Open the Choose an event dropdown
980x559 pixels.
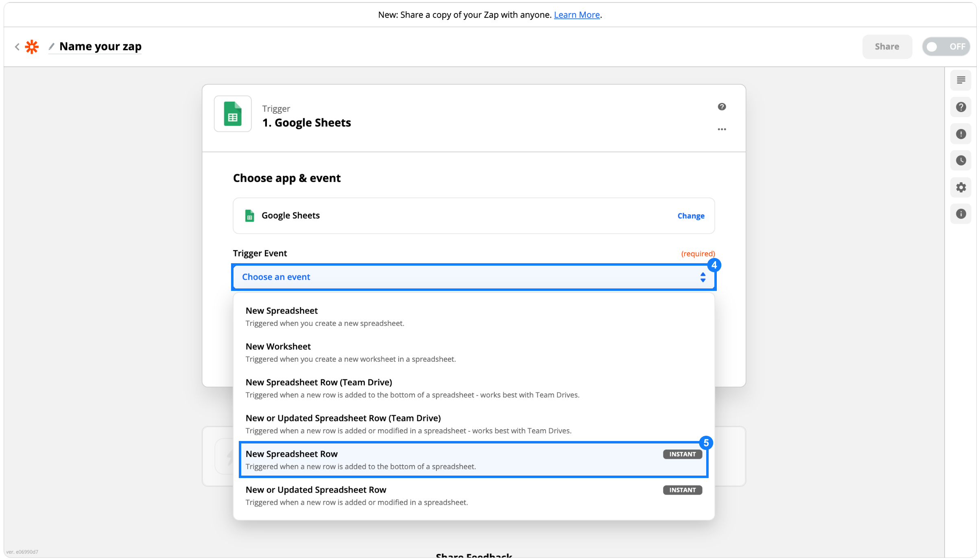pos(474,277)
